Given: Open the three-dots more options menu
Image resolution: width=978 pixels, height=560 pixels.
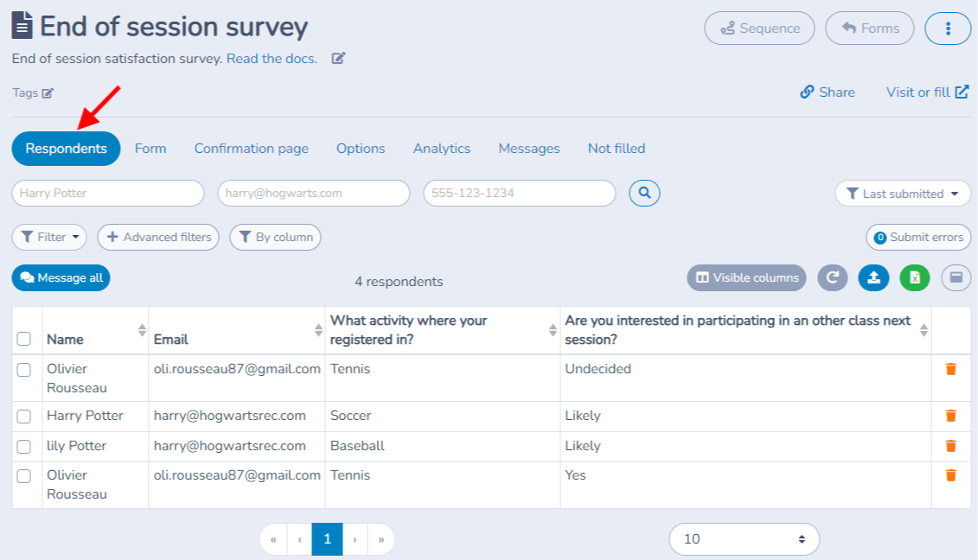Looking at the screenshot, I should click(x=948, y=29).
